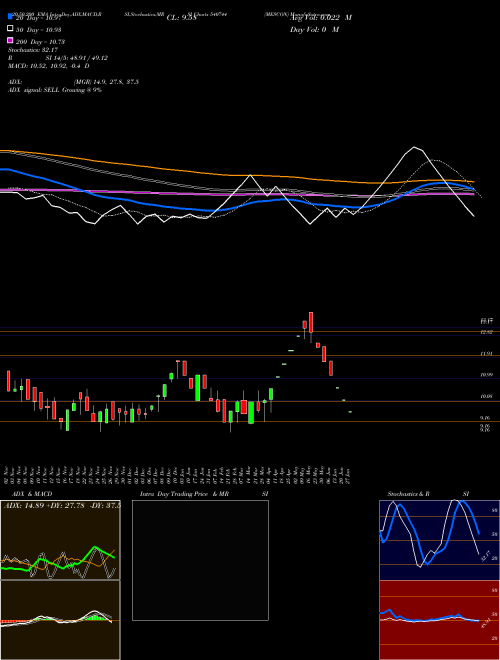This screenshot has height=660, width=500.
Task: Click the MACD histogram panel at bottom left
Action: [x=60, y=620]
